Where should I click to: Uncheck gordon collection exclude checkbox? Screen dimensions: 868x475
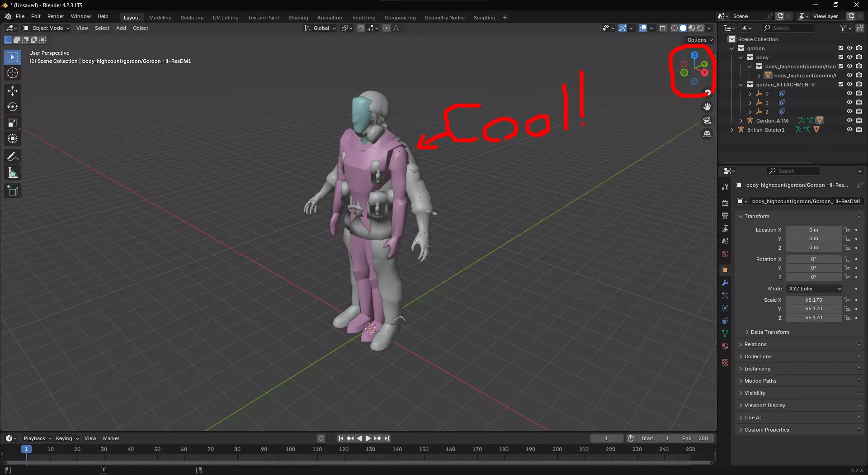tap(841, 48)
